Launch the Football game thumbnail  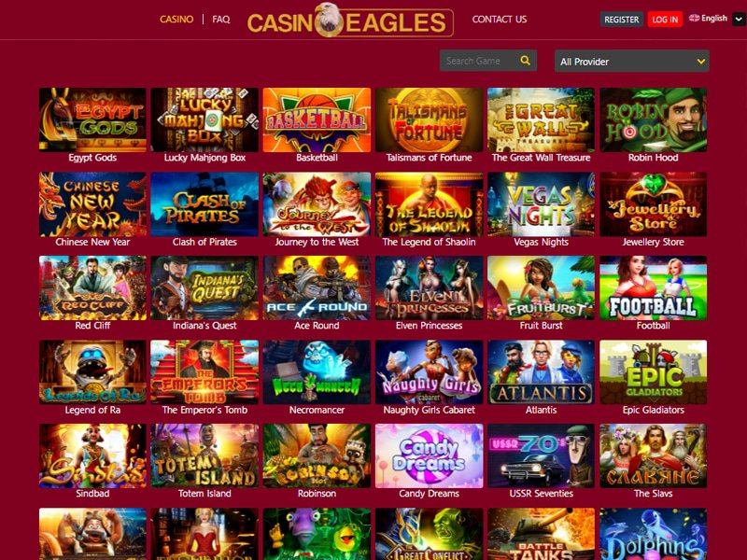[653, 287]
